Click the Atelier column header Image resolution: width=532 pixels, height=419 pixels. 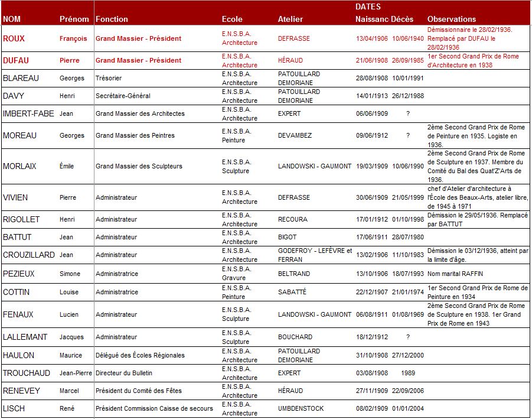point(291,19)
